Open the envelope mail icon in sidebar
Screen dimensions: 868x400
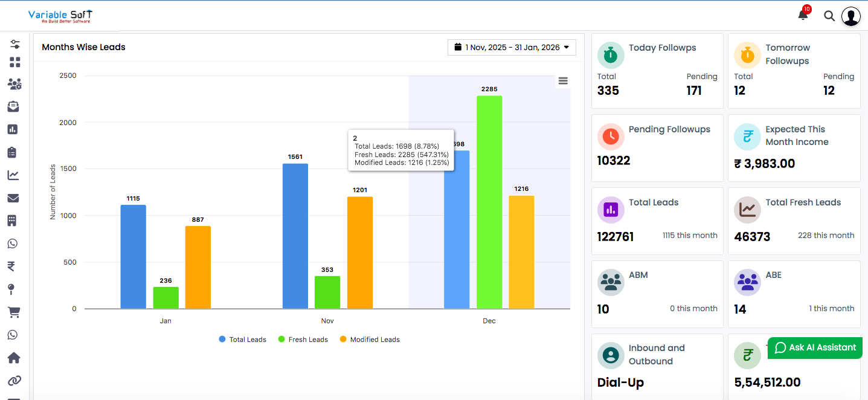[x=14, y=198]
